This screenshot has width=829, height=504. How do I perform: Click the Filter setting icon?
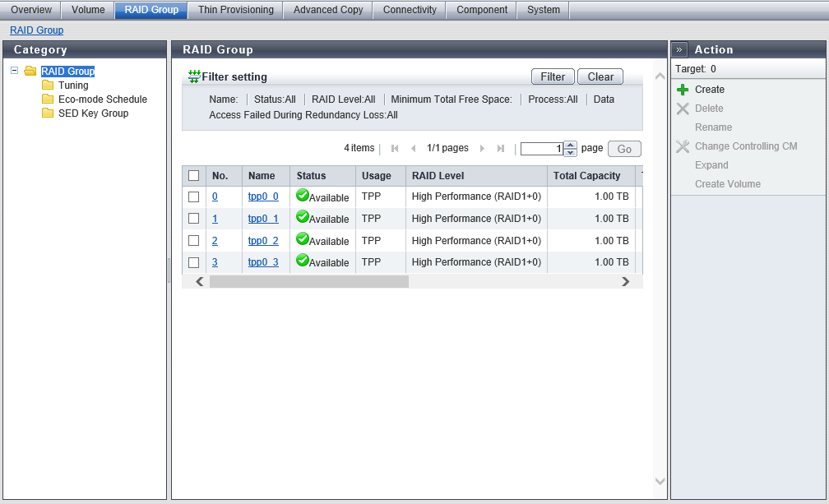pyautogui.click(x=194, y=76)
